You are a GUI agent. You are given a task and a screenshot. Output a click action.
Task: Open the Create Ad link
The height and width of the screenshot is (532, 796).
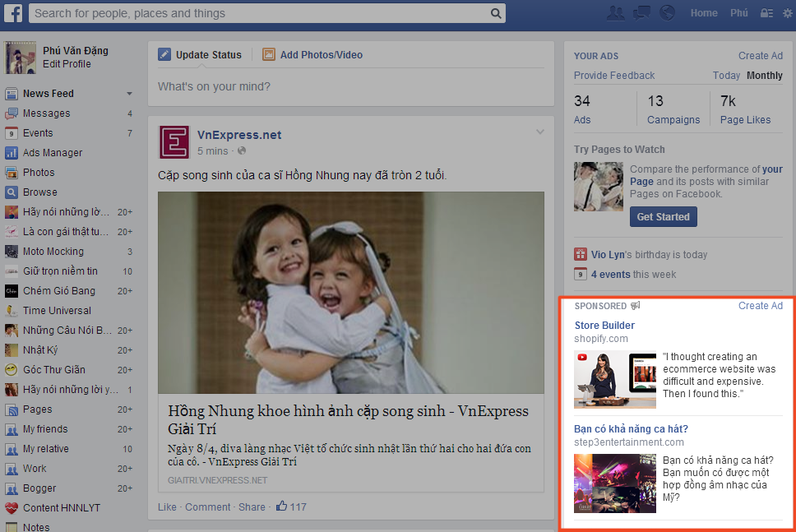coord(760,55)
